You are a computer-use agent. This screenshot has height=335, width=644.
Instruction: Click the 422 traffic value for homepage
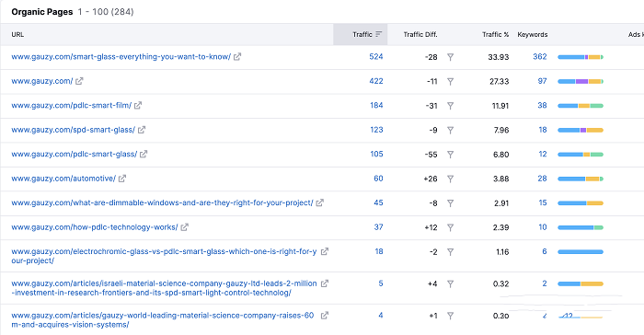[376, 81]
